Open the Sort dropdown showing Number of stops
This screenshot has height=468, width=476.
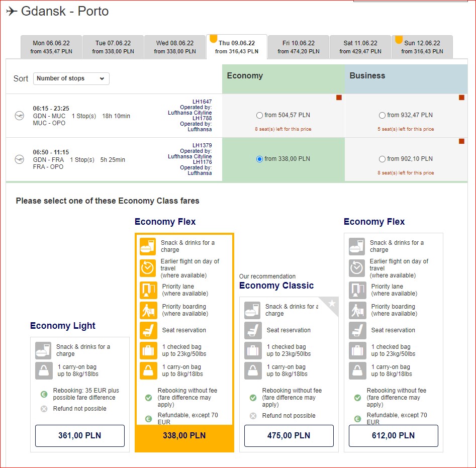point(71,78)
